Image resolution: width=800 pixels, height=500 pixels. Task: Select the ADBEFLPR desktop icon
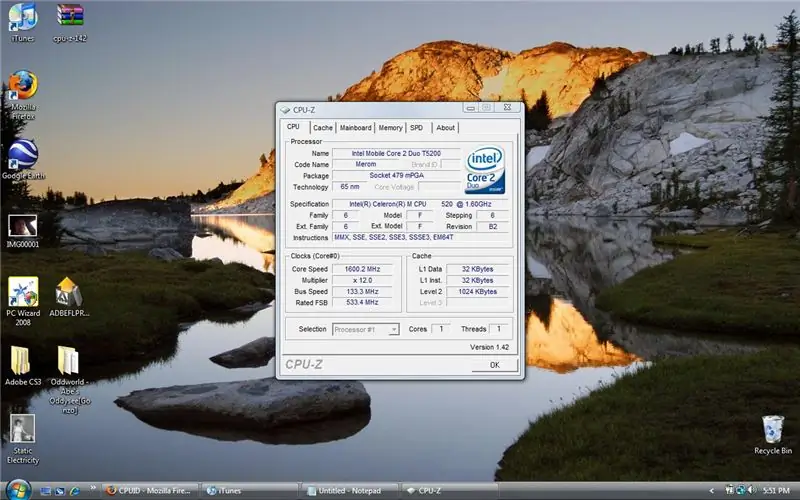pos(69,297)
